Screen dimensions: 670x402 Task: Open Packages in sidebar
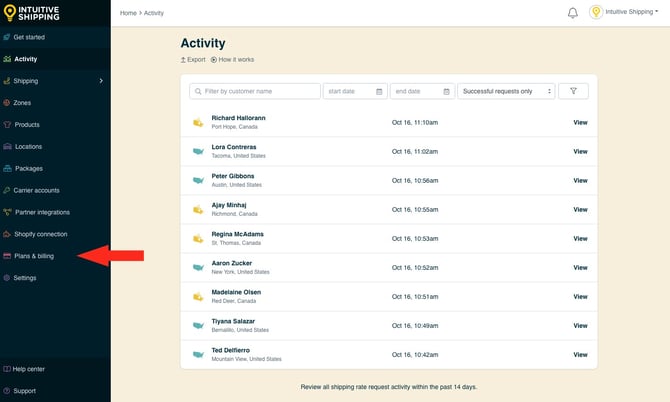[x=29, y=168]
